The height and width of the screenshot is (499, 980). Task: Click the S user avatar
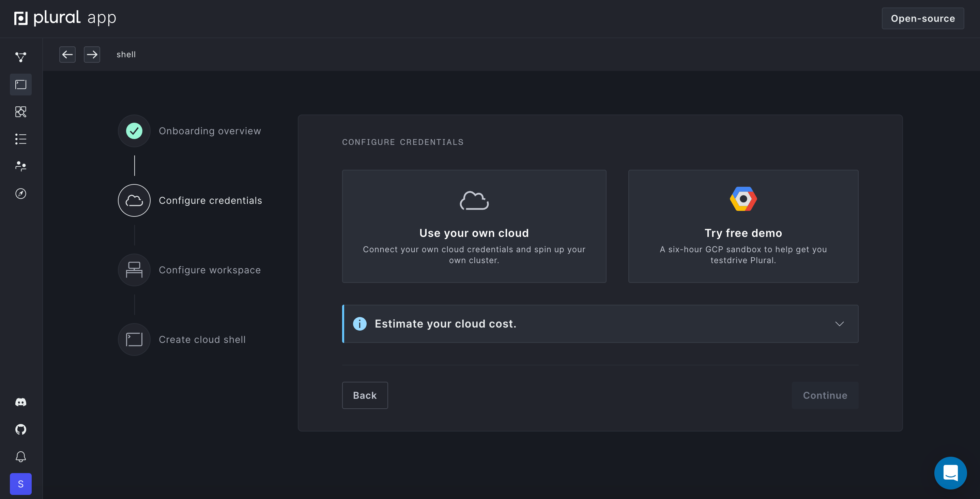click(20, 484)
